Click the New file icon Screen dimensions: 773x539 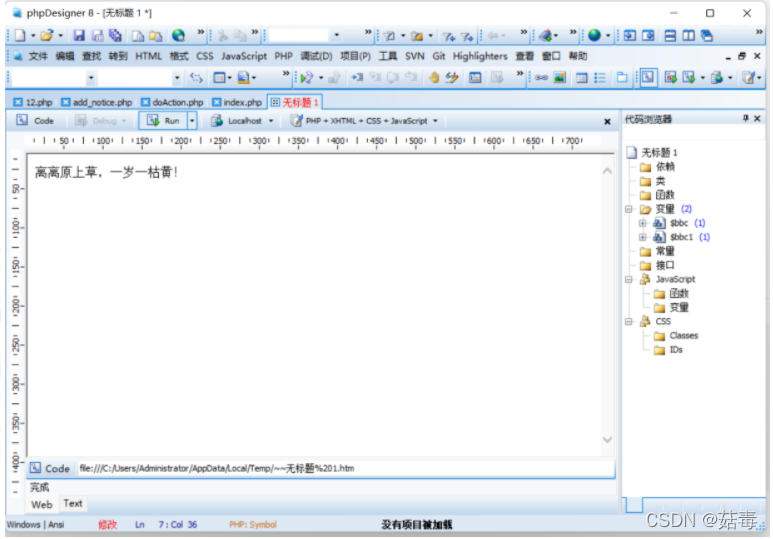click(x=20, y=36)
